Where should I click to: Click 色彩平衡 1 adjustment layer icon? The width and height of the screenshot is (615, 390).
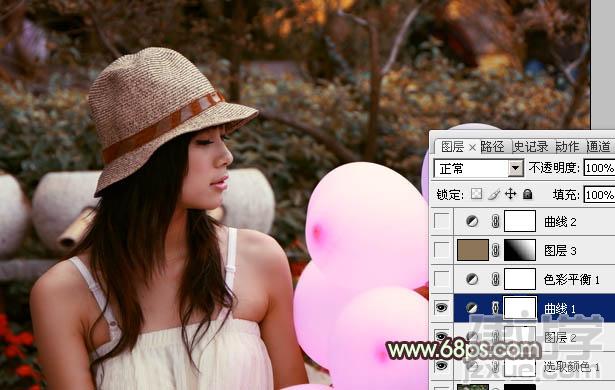click(472, 279)
